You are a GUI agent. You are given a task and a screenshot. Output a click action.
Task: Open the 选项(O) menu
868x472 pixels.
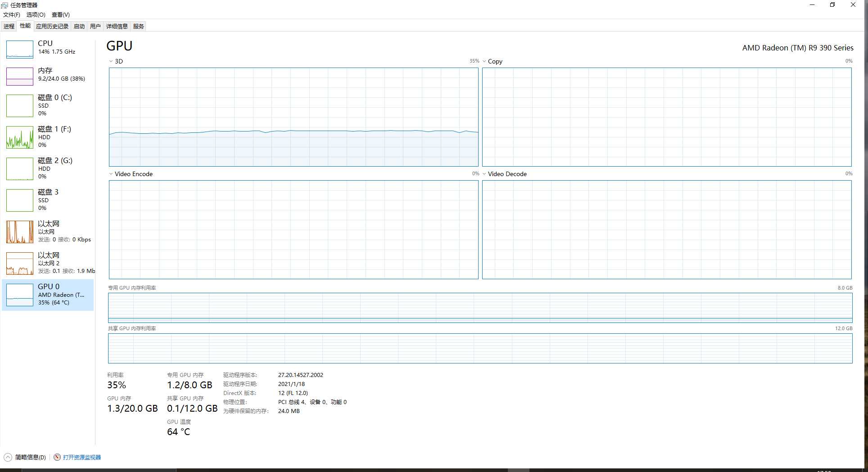[36, 15]
